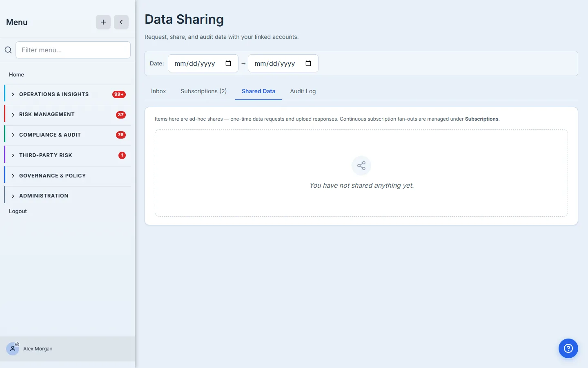Screen dimensions: 588x368
Task: Expand Operations & Insights chevron
Action: [x=13, y=94]
